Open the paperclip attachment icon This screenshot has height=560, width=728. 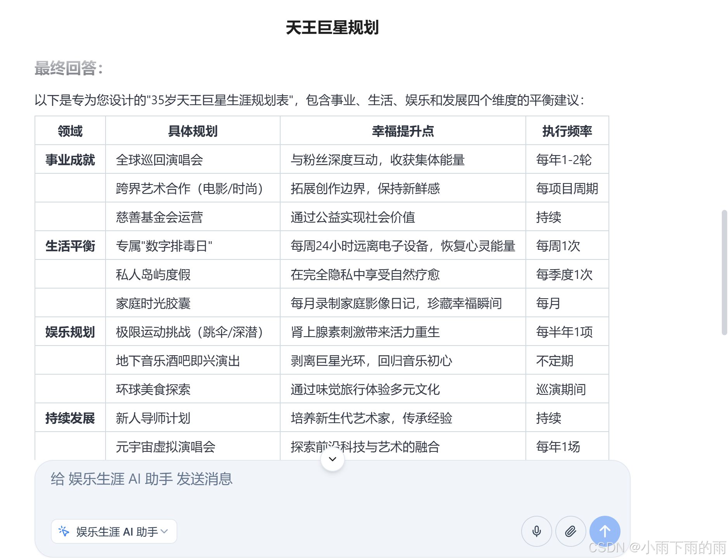tap(570, 531)
